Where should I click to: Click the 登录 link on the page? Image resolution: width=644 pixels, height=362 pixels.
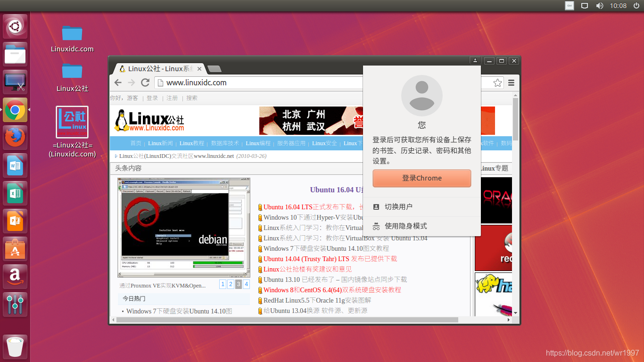pyautogui.click(x=152, y=98)
